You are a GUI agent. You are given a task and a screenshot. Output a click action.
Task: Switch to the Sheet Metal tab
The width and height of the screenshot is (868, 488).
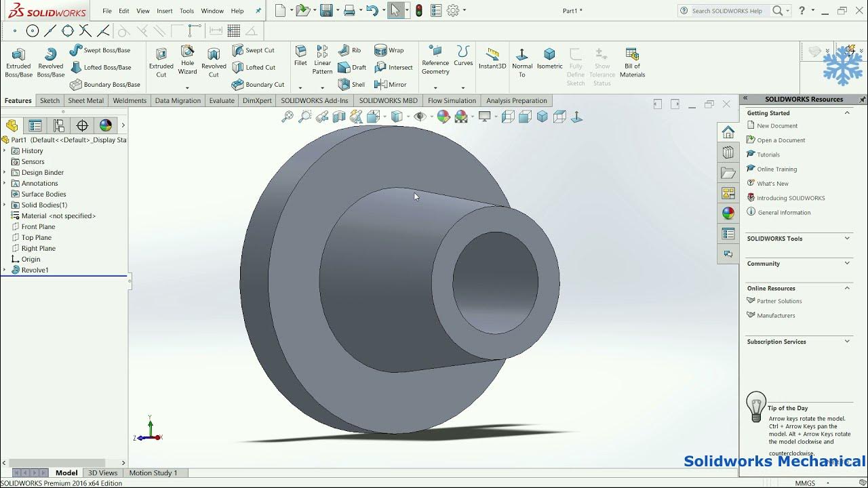click(x=86, y=100)
